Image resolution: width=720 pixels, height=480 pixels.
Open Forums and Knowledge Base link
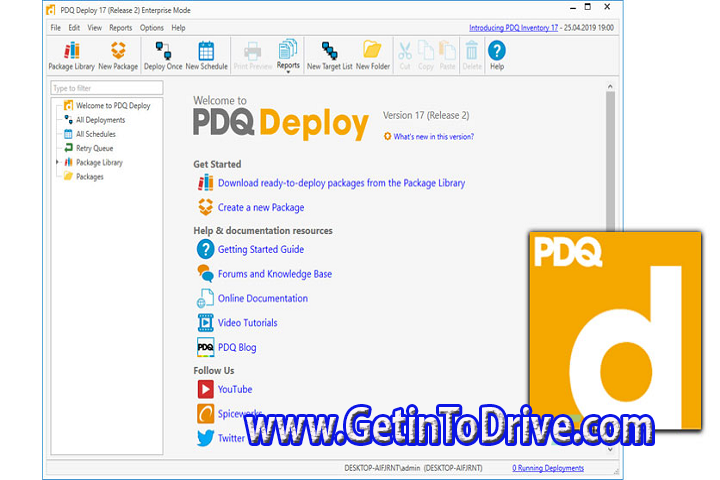pos(275,274)
